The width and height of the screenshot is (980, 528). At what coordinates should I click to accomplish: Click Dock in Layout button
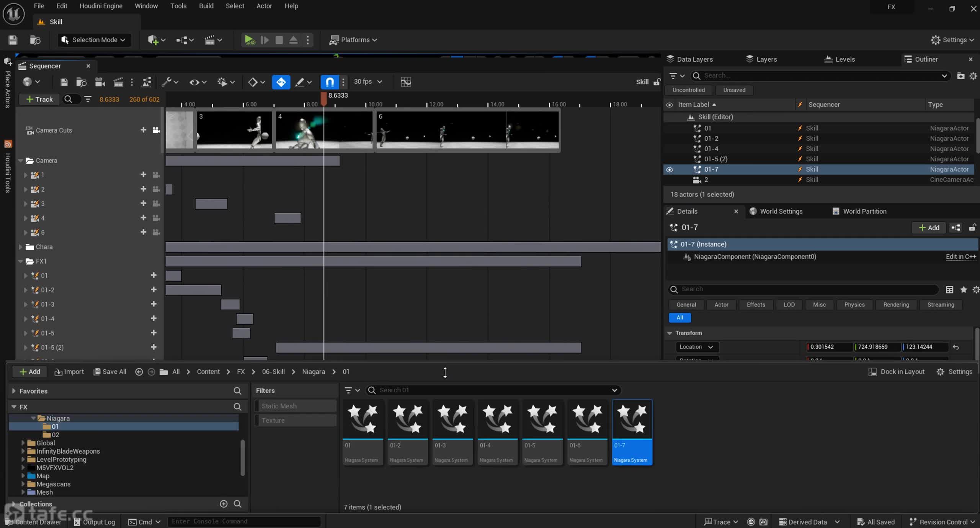[x=896, y=372]
